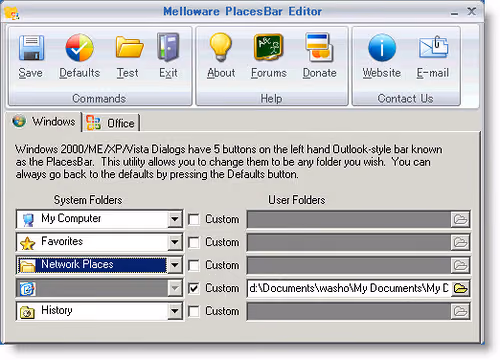Expand the Network Places dropdown arrow
500x360 pixels.
pos(175,265)
